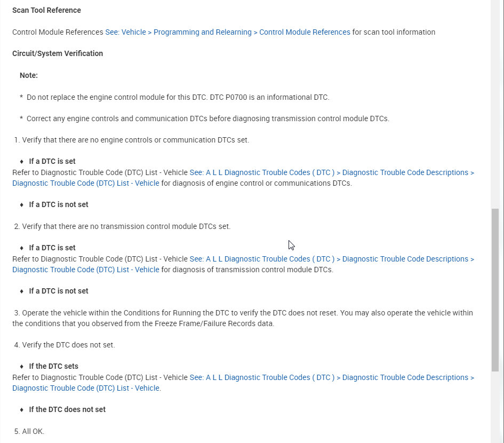504x443 pixels.
Task: Click step 1 about engine controls DTCs
Action: (135, 140)
